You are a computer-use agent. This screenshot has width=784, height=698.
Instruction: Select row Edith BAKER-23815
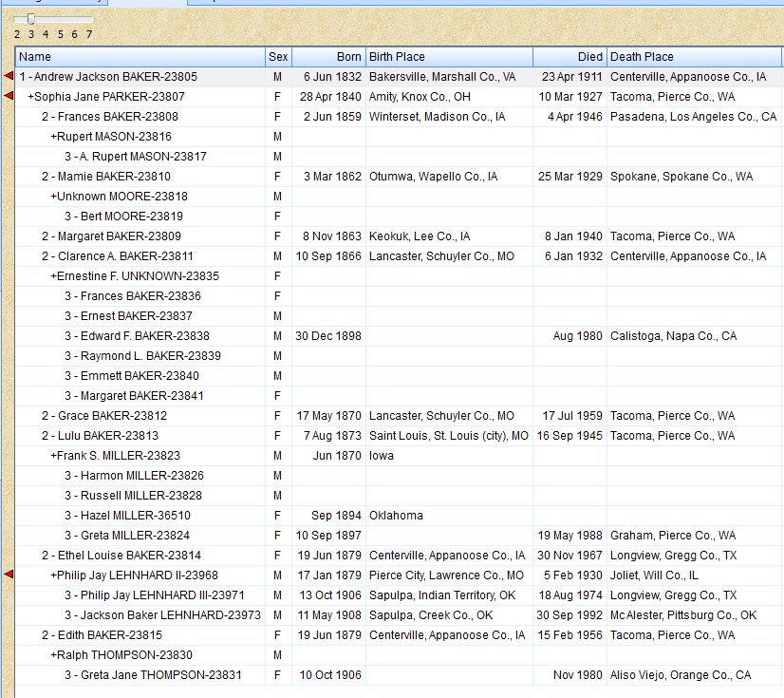click(399, 635)
